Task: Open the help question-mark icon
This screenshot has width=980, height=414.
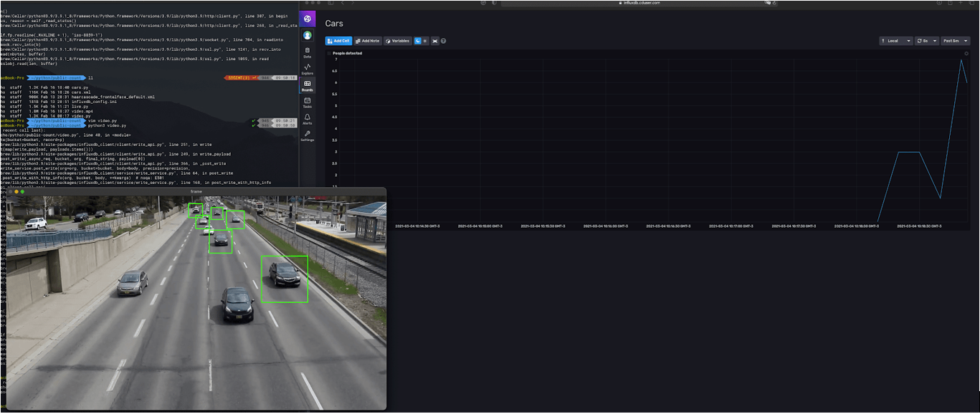Action: pyautogui.click(x=443, y=41)
